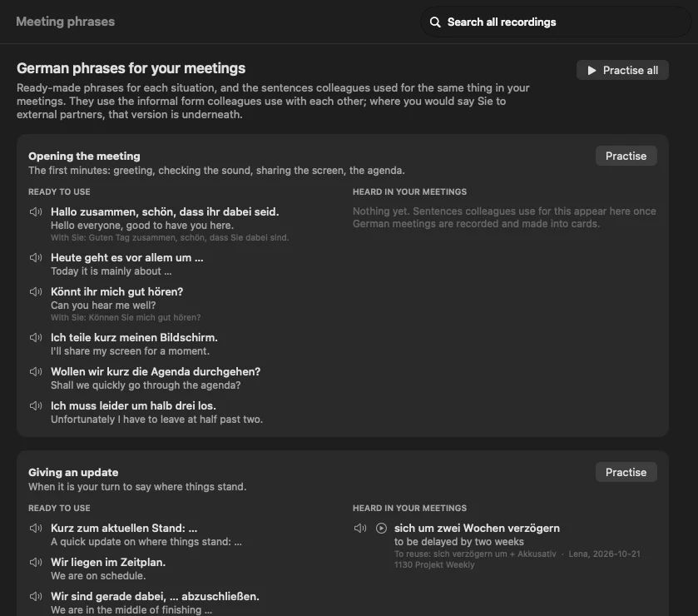
Task: Play audio for 'Könnt ihr mich gut hören?'
Action: (36, 291)
